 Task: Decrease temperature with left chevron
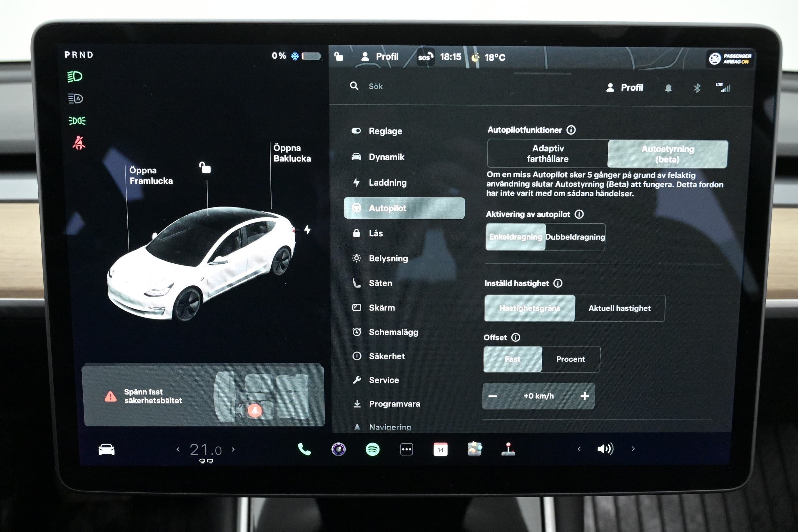tap(178, 449)
